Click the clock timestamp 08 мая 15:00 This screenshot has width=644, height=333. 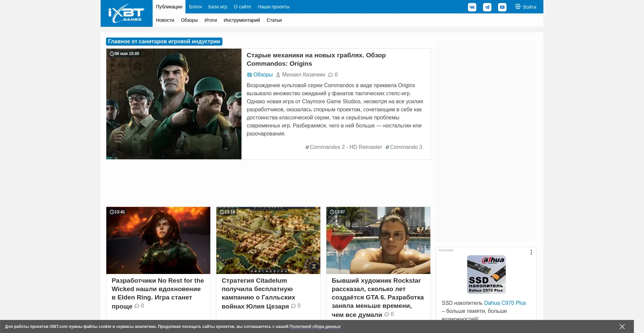124,54
